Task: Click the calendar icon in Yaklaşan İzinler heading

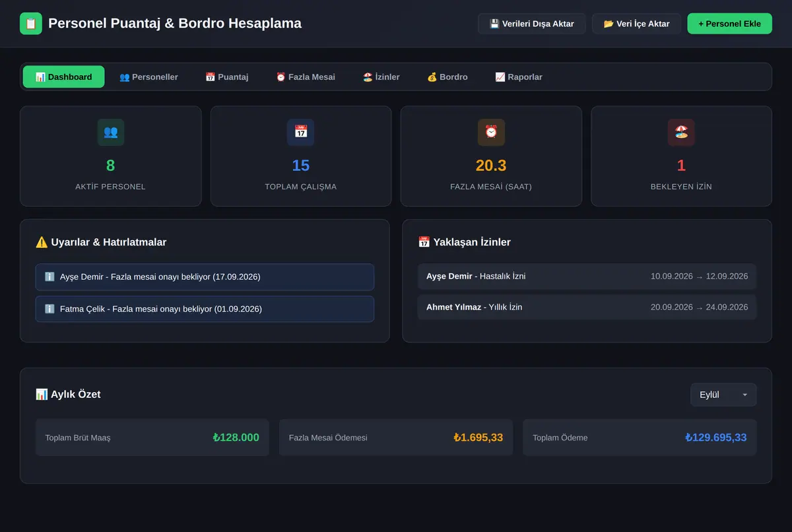Action: coord(424,242)
